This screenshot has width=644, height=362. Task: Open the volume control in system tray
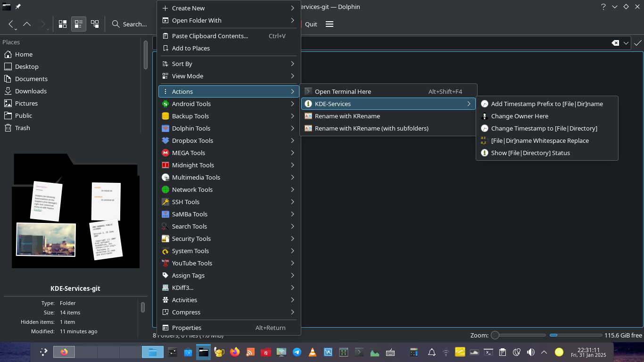point(530,352)
